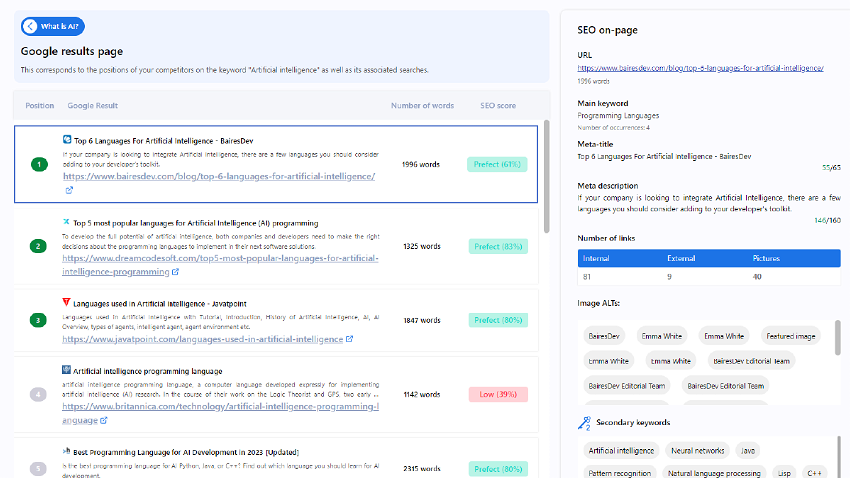850x478 pixels.
Task: Select position 3 green badge
Action: [38, 320]
